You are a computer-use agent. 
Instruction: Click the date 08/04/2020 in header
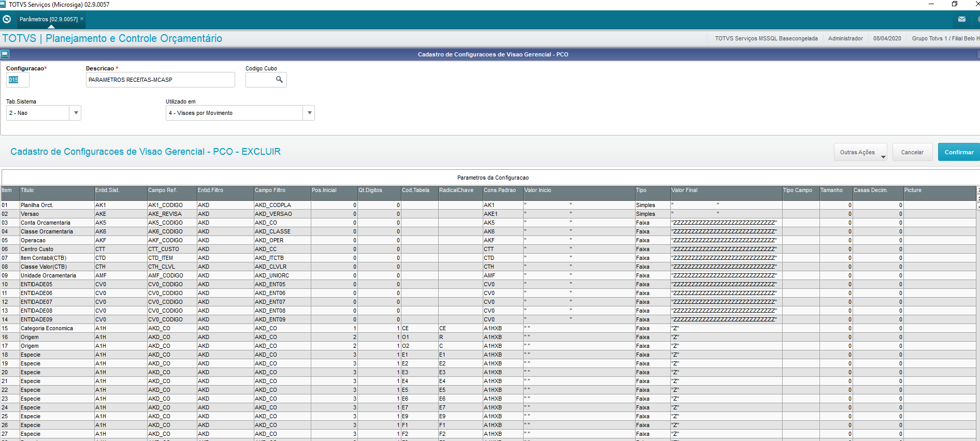pos(887,38)
